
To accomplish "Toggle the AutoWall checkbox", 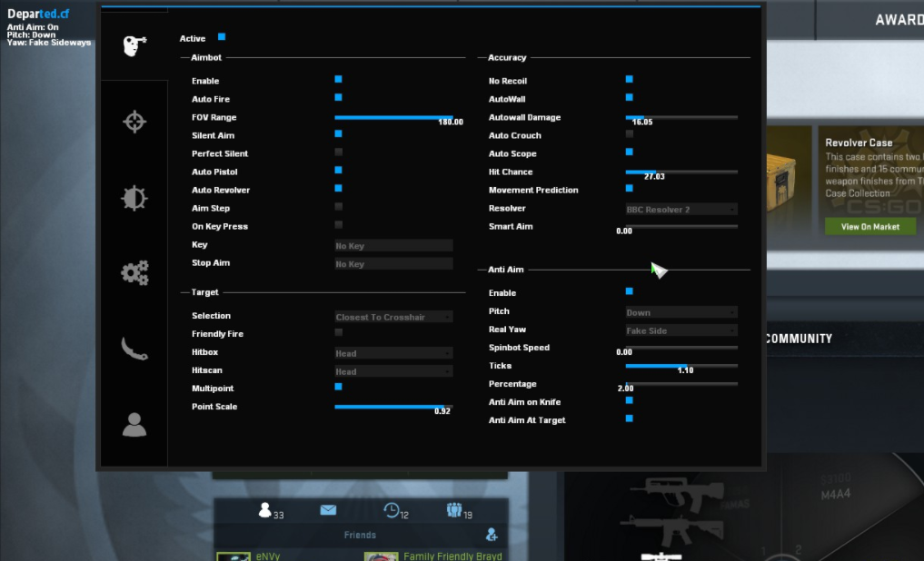I will (x=630, y=98).
